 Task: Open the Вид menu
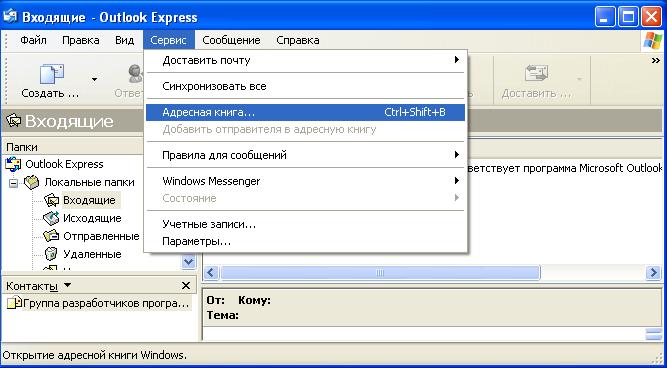tap(125, 40)
